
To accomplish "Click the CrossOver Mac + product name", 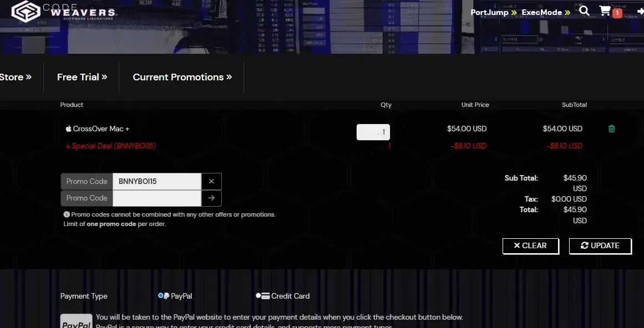I will [x=101, y=129].
